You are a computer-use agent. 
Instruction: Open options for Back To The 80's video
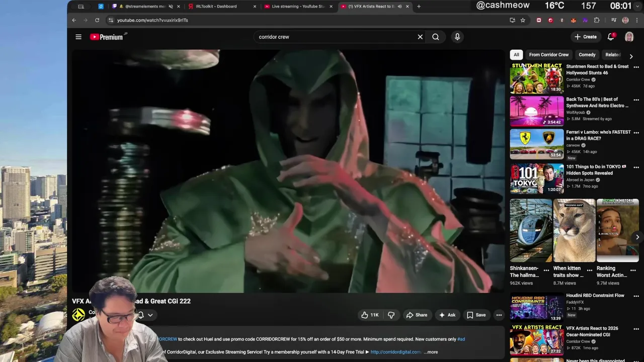tap(636, 100)
